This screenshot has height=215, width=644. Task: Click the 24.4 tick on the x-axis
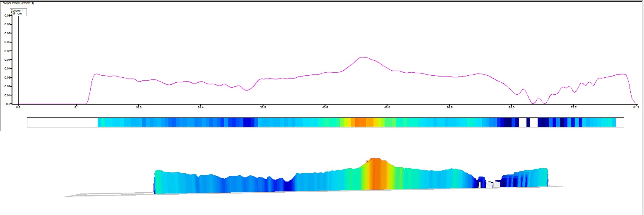tap(201, 107)
